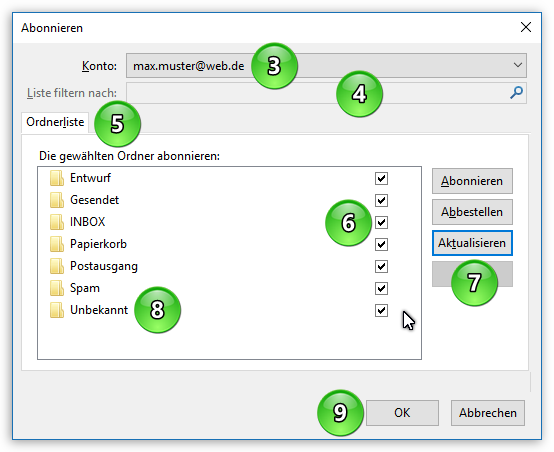Select the Gesendet folder icon
Image resolution: width=554 pixels, height=452 pixels.
57,200
